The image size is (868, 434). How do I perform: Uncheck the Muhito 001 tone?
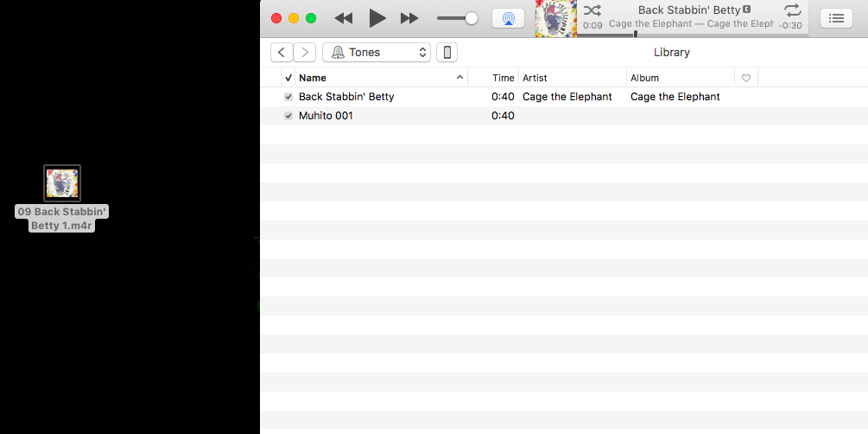pyautogui.click(x=288, y=116)
